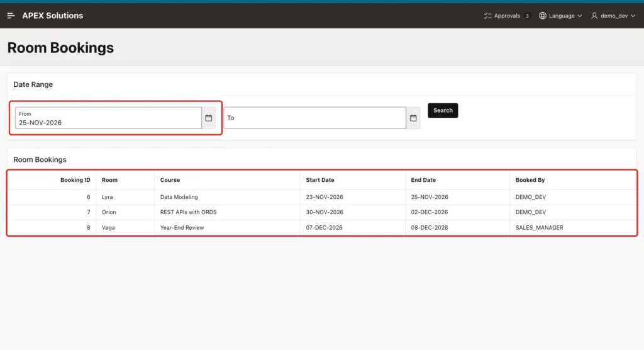Click end date 02-DEC-2026
644x350 pixels.
(430, 212)
